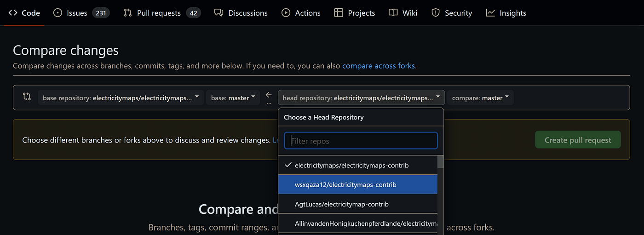Click the Projects table icon
The image size is (644, 235).
[339, 13]
